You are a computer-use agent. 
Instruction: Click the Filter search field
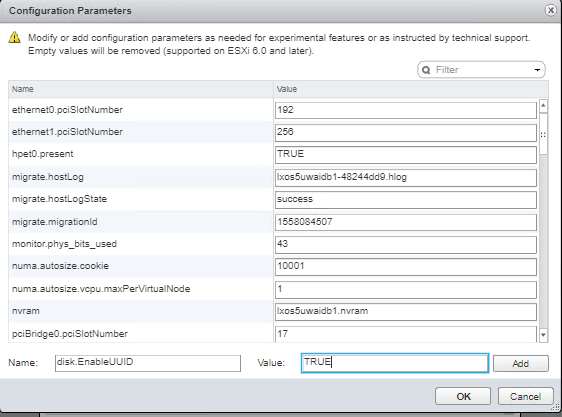481,70
